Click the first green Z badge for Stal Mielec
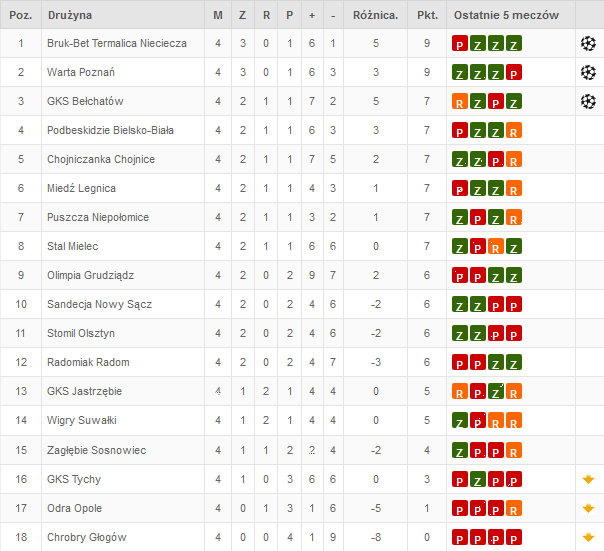This screenshot has height=551, width=604. 460,246
